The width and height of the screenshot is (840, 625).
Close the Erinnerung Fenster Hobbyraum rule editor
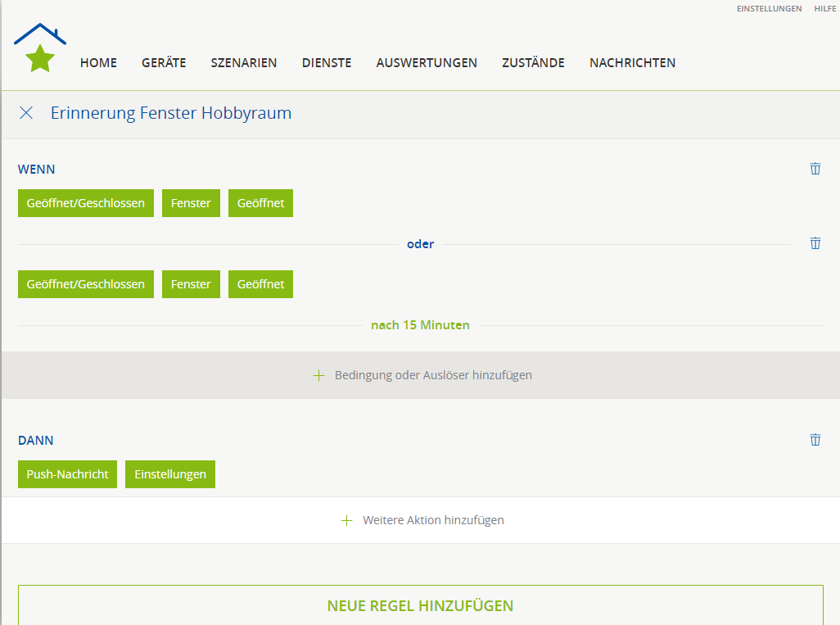[26, 113]
